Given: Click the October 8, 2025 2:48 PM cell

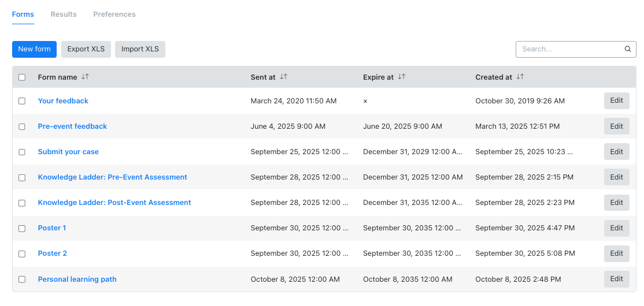Looking at the screenshot, I should 518,279.
